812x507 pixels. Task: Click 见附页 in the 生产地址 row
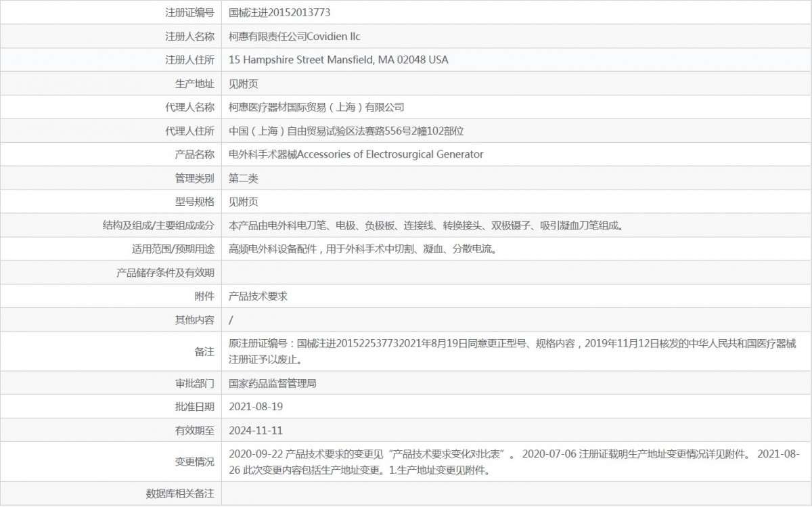click(244, 83)
